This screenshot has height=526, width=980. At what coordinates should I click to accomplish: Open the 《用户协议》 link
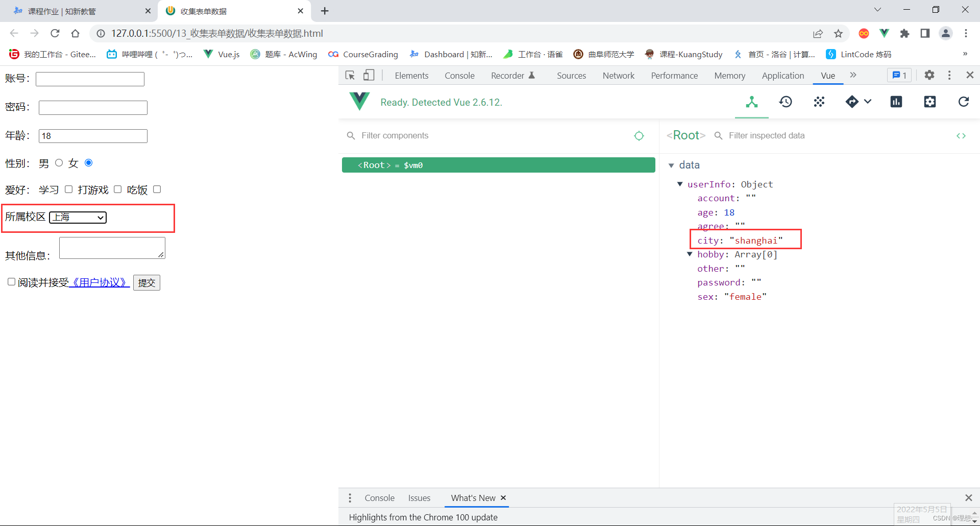tap(99, 283)
